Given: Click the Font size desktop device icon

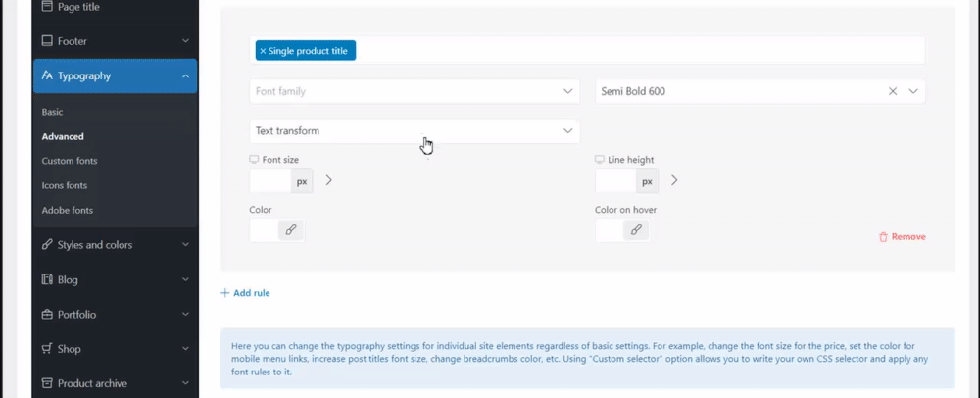Looking at the screenshot, I should (254, 160).
